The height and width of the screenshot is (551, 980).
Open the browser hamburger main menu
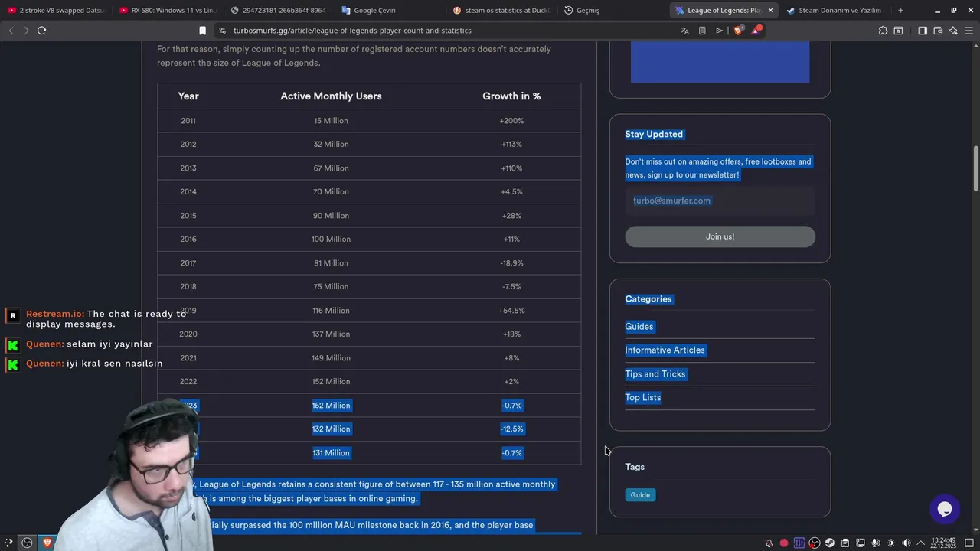point(969,31)
